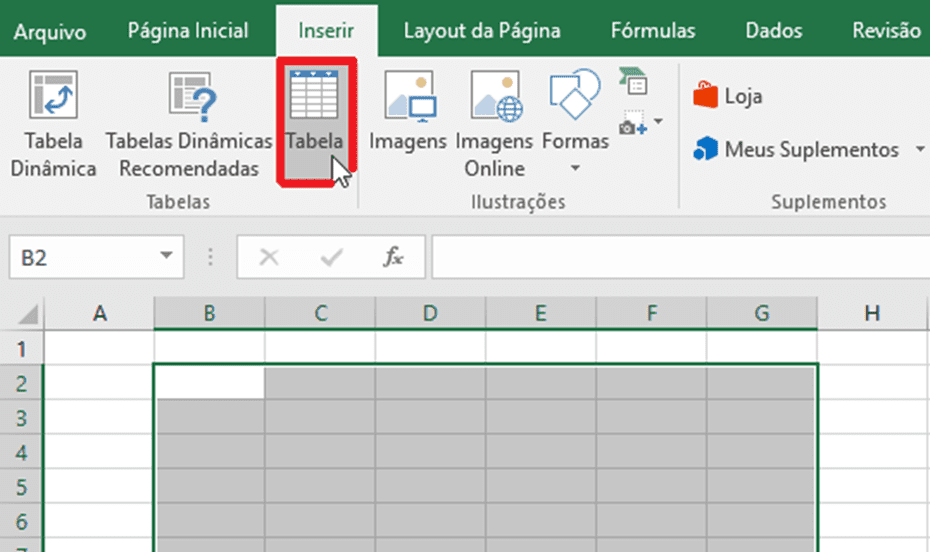Screen dimensions: 930x552
Task: Select column E header
Action: (540, 313)
